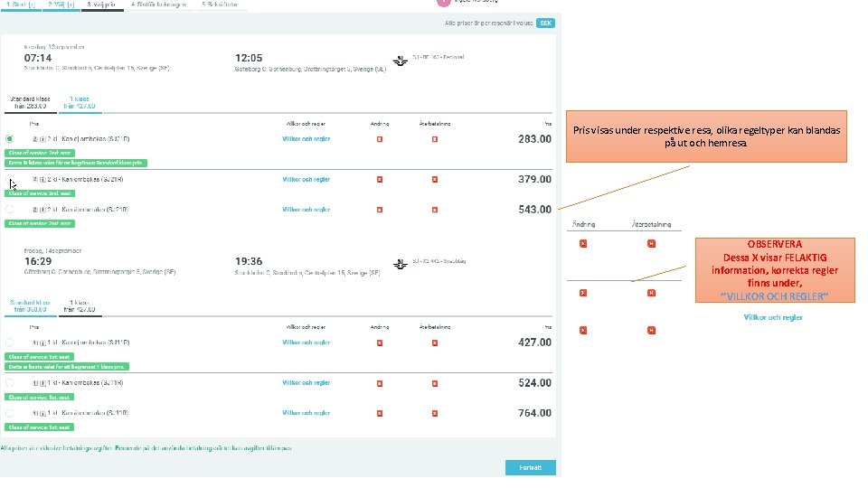
Task: Open Villkor och regler for 283.00 fare
Action: coord(306,139)
